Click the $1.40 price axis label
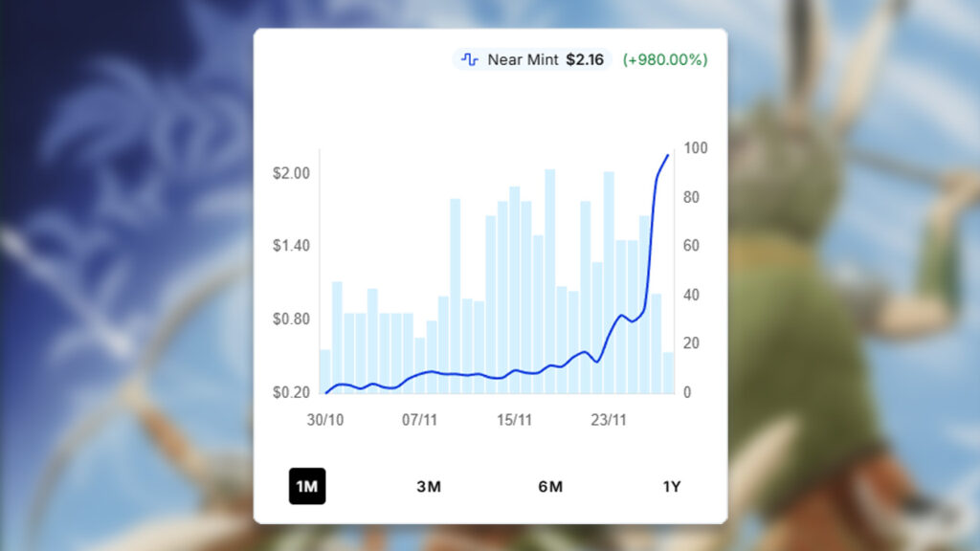 [291, 246]
